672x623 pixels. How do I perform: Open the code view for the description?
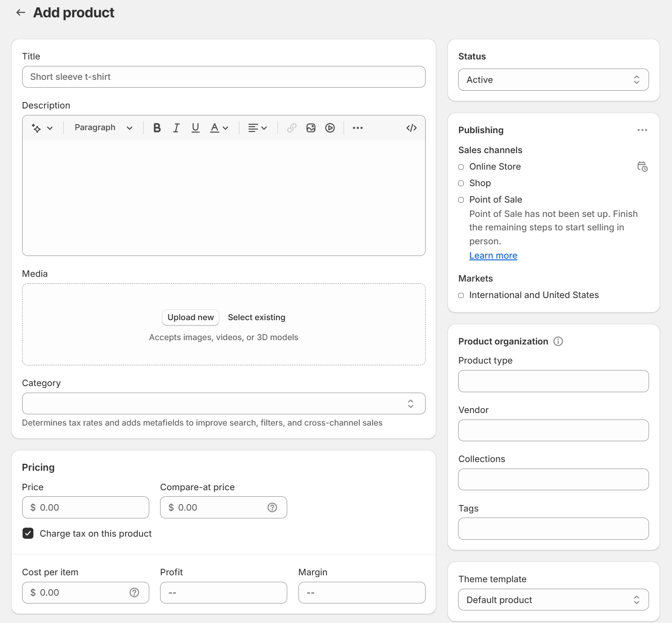click(x=410, y=128)
